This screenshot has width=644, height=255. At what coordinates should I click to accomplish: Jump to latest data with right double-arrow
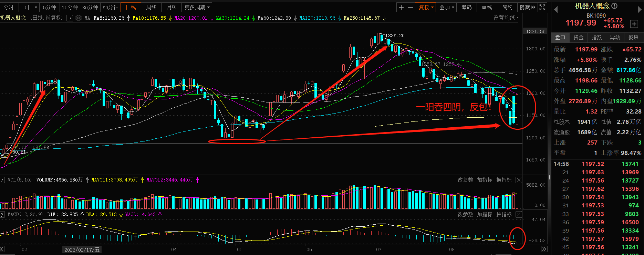point(544,249)
